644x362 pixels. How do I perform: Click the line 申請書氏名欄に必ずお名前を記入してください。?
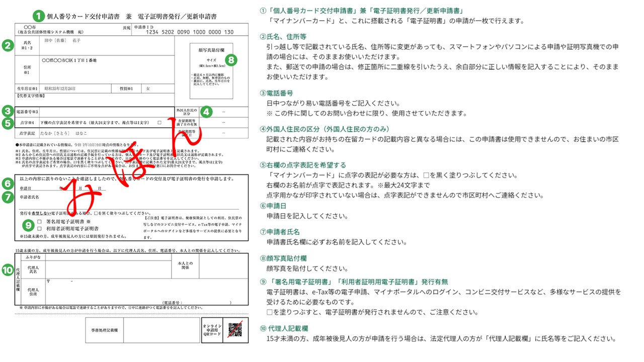[337, 242]
